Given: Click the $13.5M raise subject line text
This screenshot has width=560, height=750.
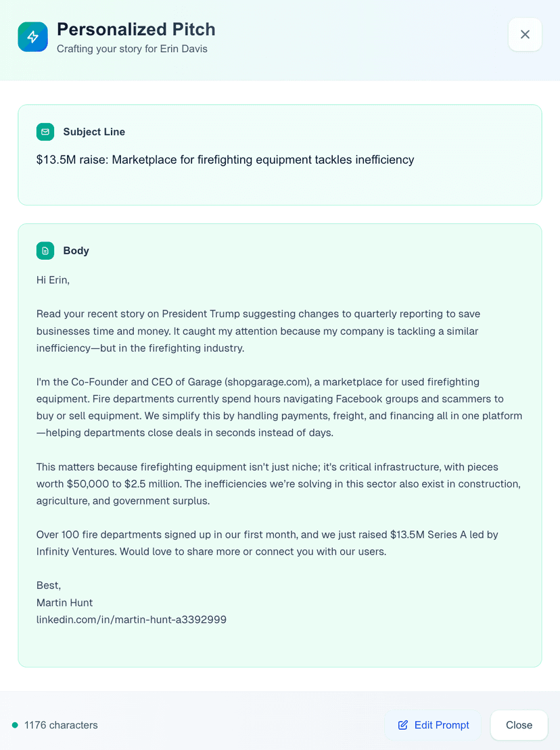Looking at the screenshot, I should click(x=225, y=160).
